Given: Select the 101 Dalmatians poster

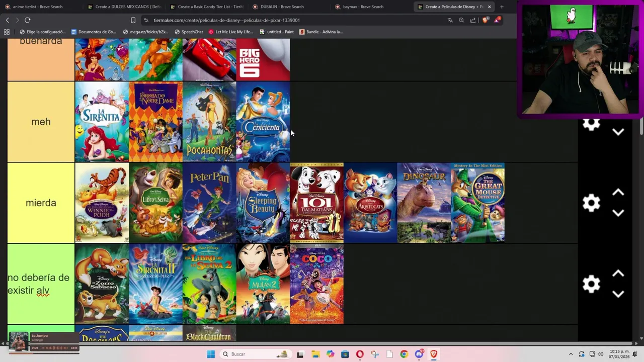Looking at the screenshot, I should [316, 203].
